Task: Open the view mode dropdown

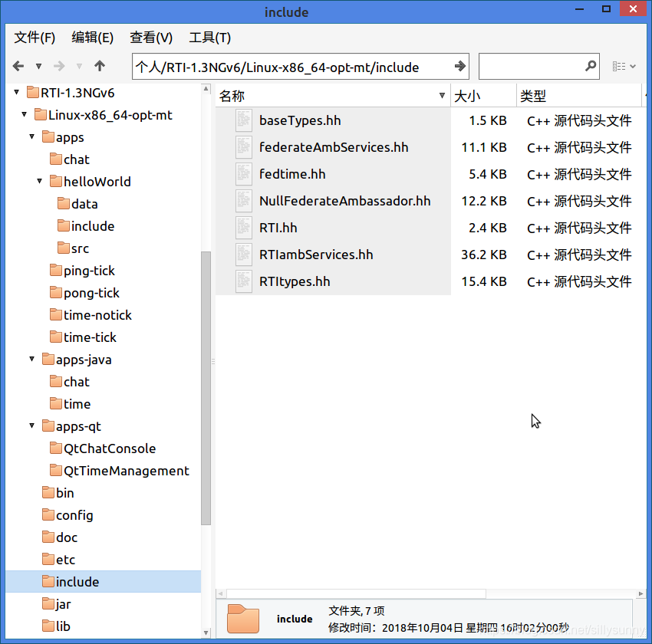Action: 624,66
